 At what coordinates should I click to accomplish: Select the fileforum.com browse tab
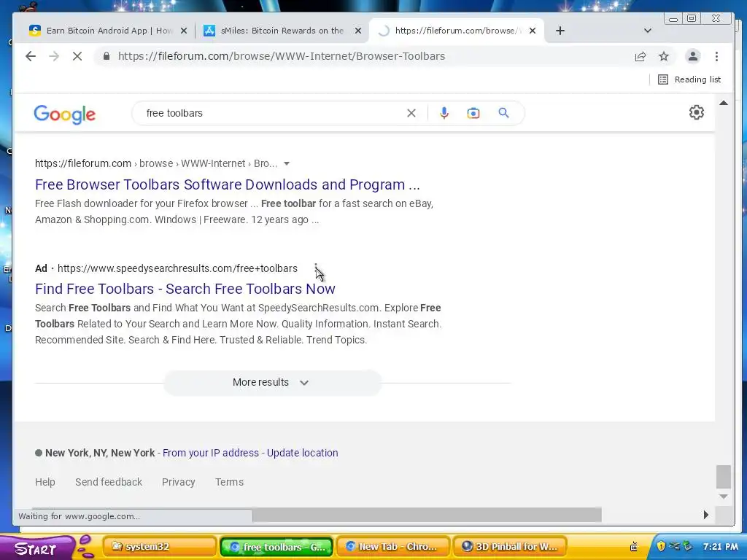(x=457, y=31)
